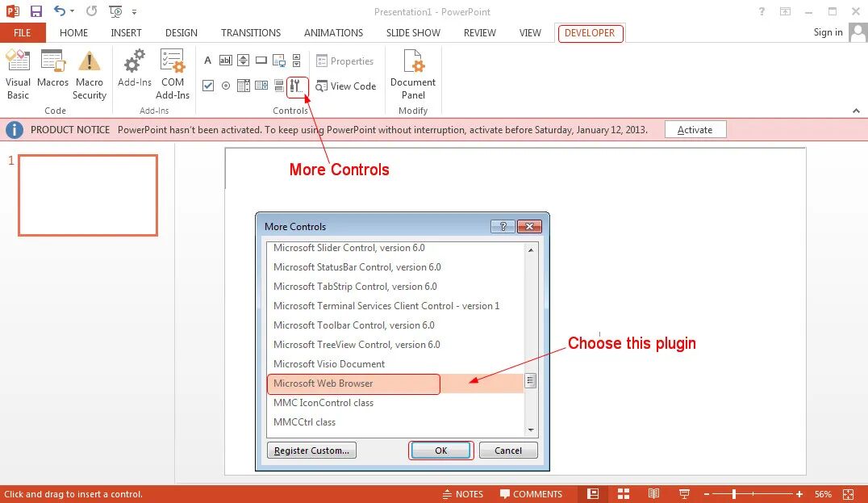This screenshot has height=503, width=868.
Task: Open the Visual Basic editor
Action: coord(18,74)
